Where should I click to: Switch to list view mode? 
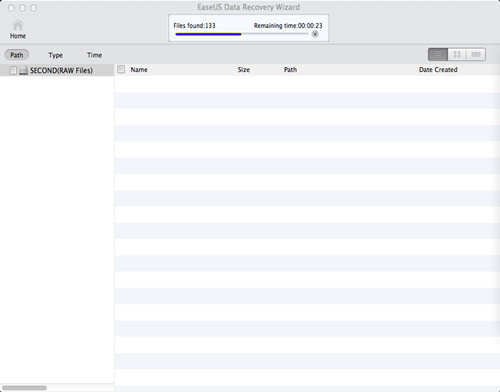click(x=438, y=55)
